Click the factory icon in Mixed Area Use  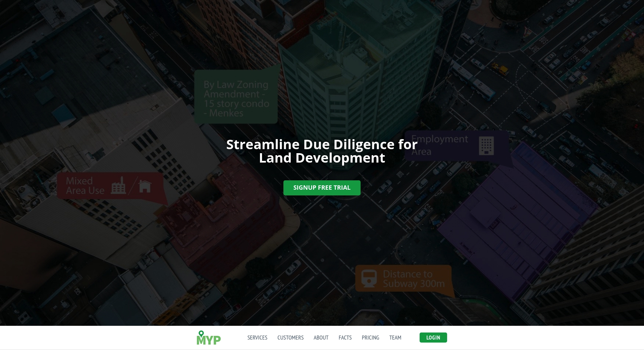(x=118, y=185)
